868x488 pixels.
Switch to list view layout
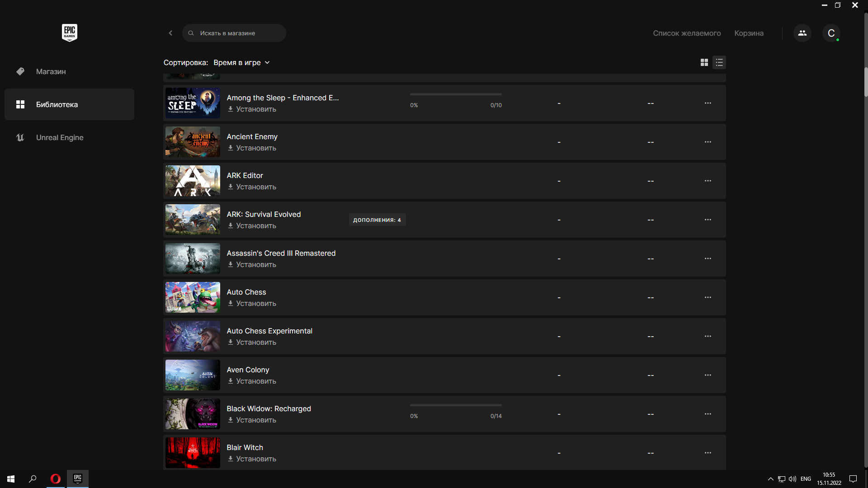pyautogui.click(x=719, y=62)
